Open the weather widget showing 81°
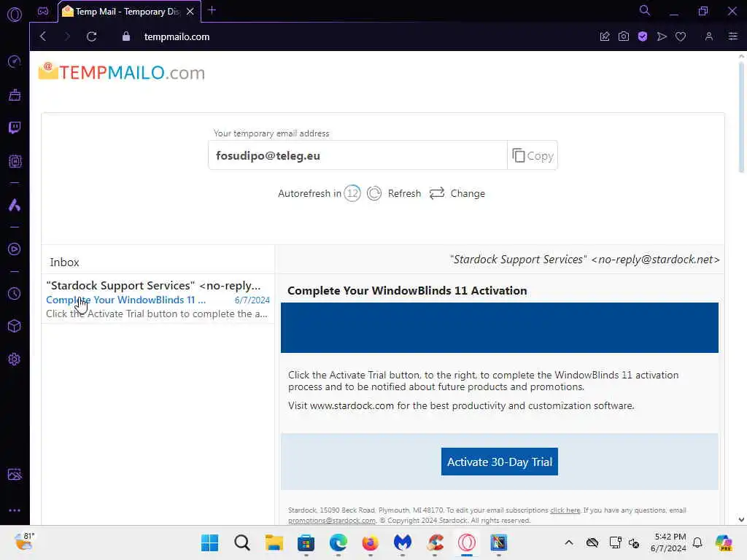Image resolution: width=747 pixels, height=560 pixels. (x=23, y=542)
